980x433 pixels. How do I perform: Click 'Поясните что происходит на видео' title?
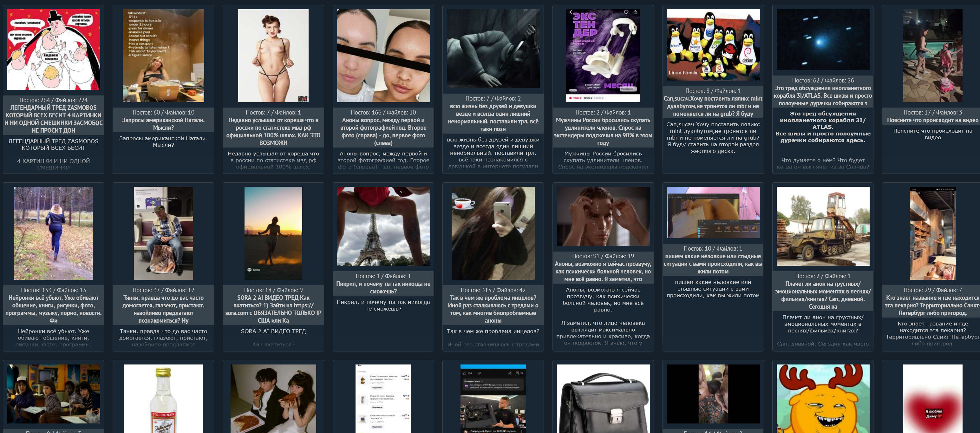click(932, 120)
